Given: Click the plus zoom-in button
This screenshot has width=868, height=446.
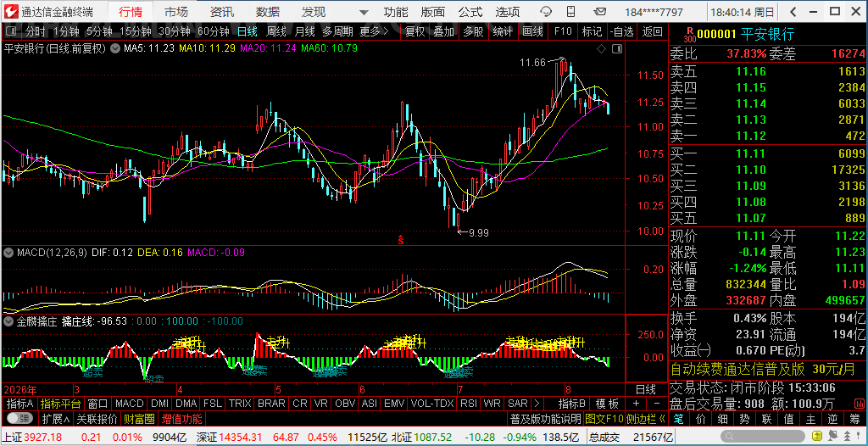Looking at the screenshot, I should [x=636, y=404].
